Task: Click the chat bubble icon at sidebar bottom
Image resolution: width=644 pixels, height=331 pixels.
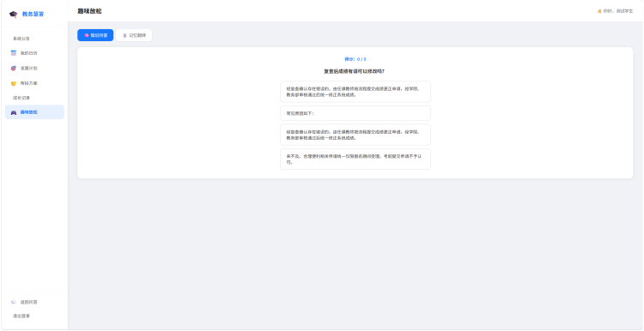Action: (14, 302)
